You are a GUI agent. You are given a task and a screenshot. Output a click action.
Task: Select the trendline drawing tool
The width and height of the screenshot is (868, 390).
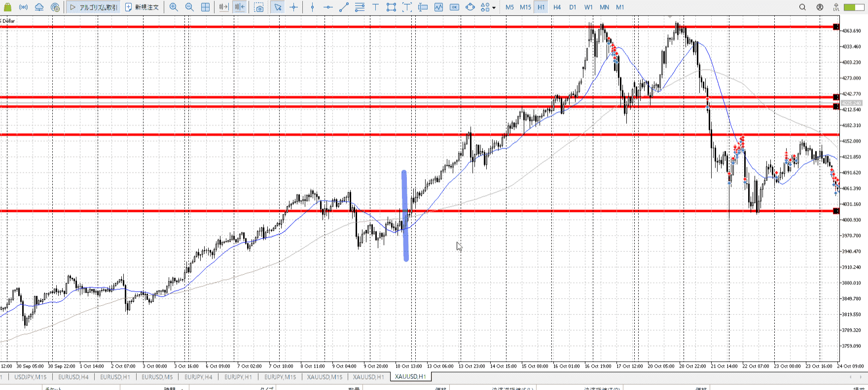pos(344,7)
